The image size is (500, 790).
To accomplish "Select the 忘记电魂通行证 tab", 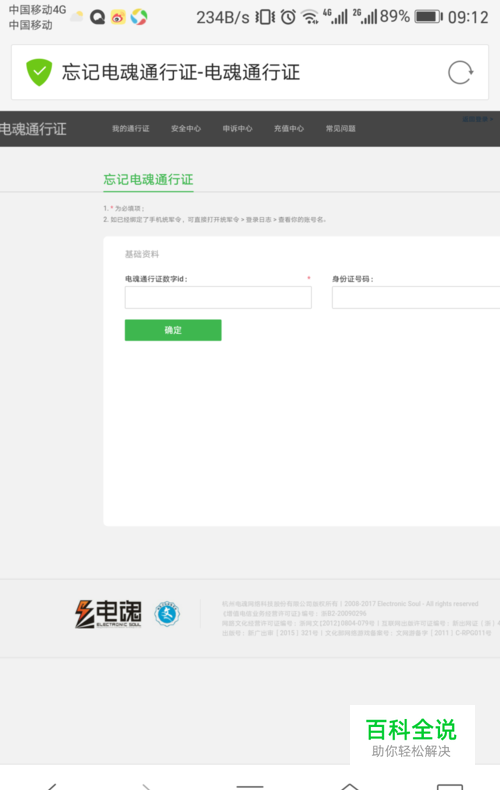I will point(148,180).
